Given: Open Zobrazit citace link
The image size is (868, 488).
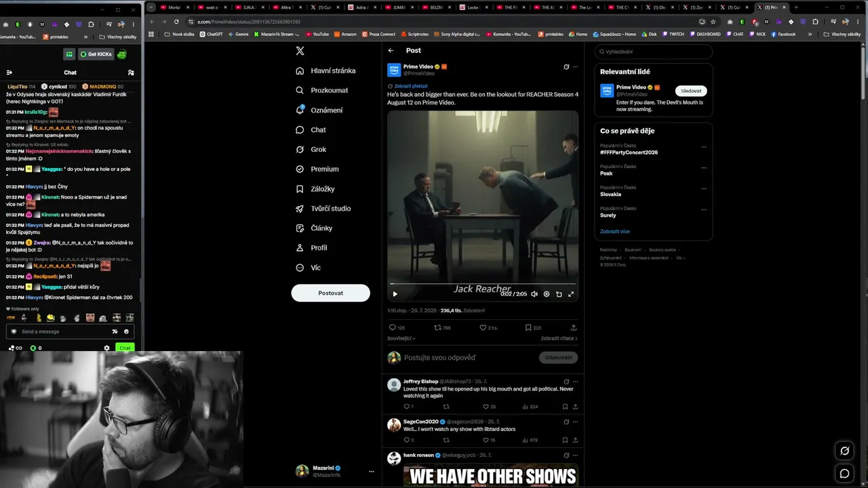Looking at the screenshot, I should (x=559, y=338).
